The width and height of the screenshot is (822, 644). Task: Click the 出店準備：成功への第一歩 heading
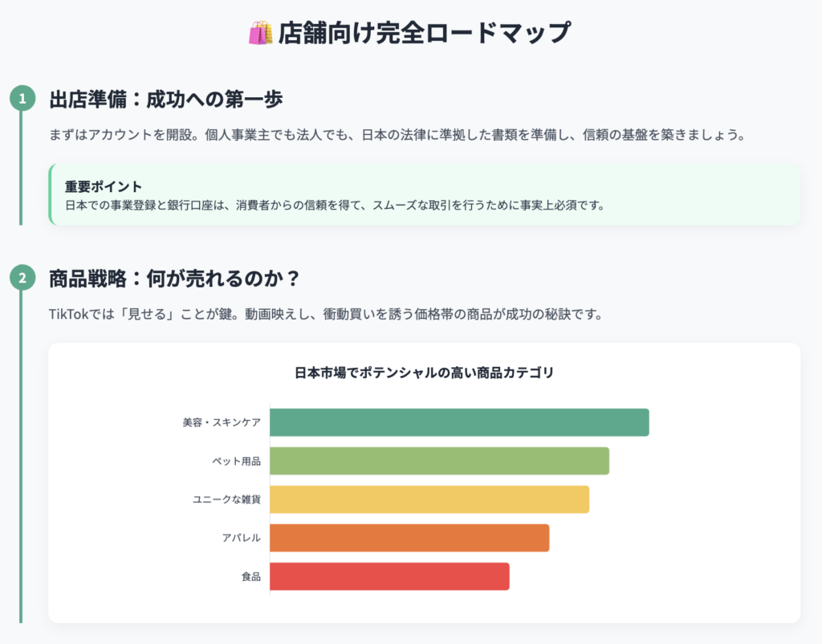(166, 100)
